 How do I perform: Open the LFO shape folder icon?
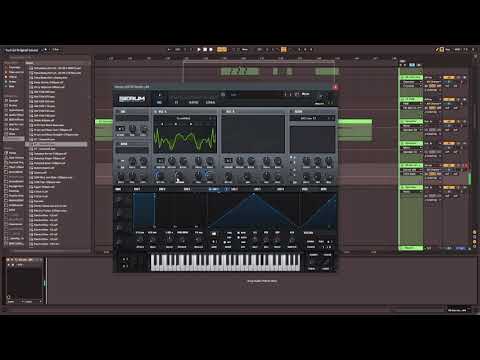click(214, 233)
